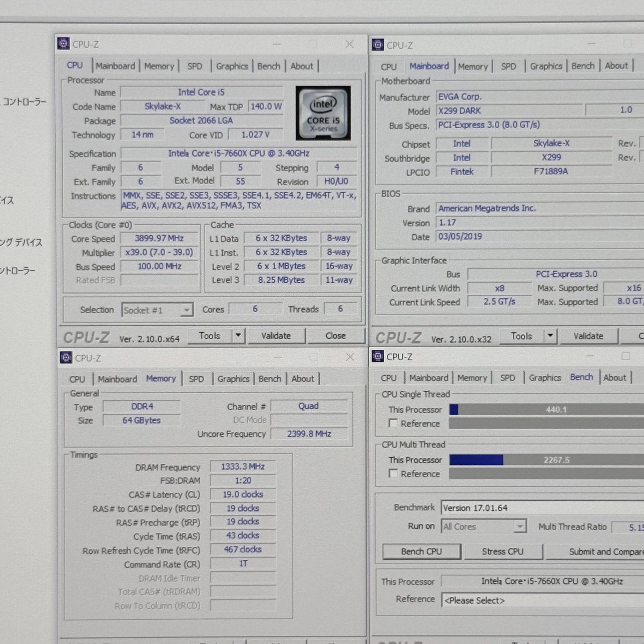The image size is (644, 644).
Task: Click the Model field X299 DARK
Action: [x=509, y=111]
